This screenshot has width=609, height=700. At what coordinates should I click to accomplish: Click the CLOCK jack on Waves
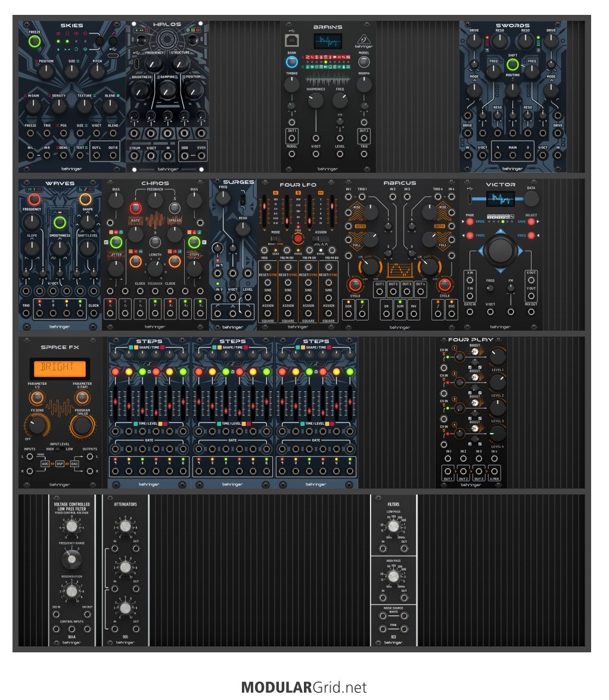pyautogui.click(x=94, y=313)
